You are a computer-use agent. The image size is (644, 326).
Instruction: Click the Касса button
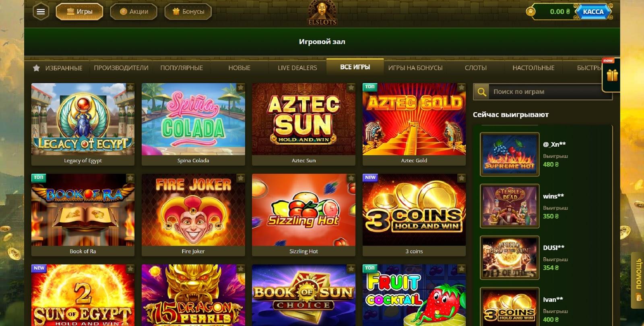(593, 12)
